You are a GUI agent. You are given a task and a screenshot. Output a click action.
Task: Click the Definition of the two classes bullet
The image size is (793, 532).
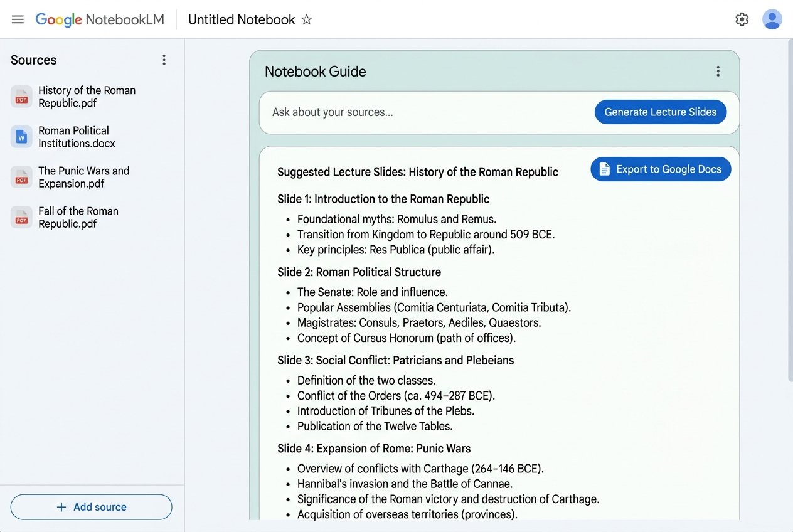366,380
